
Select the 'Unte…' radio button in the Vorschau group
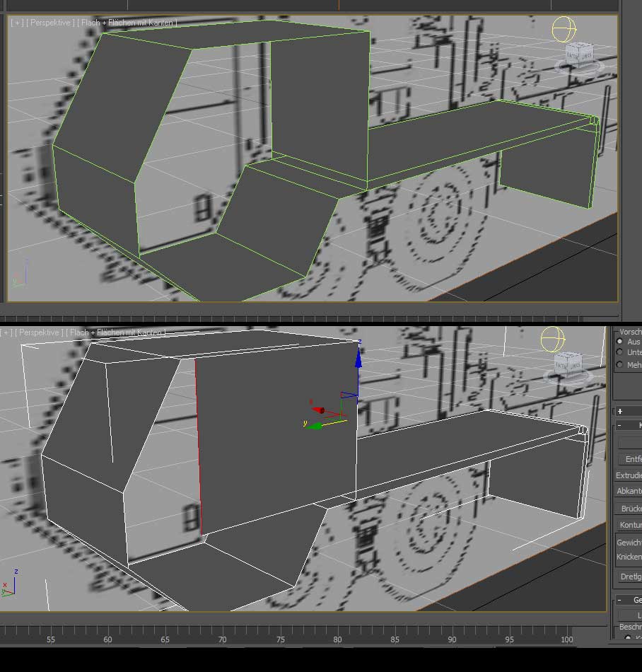pos(620,352)
